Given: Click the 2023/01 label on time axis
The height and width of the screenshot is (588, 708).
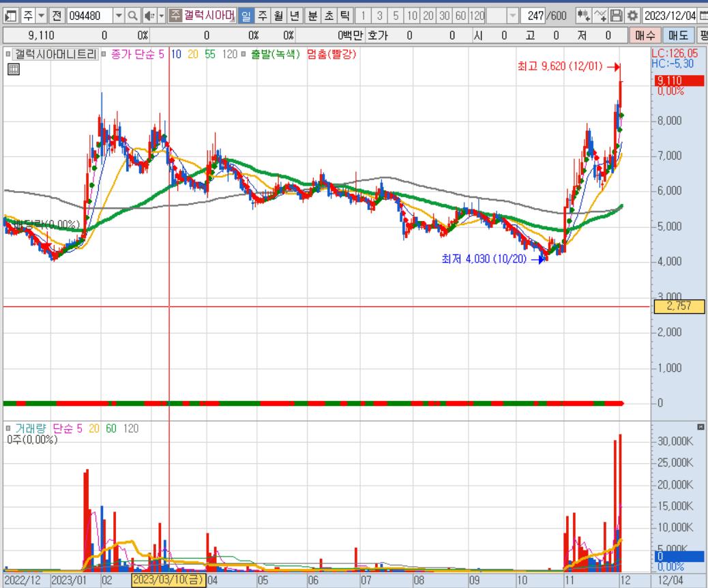Looking at the screenshot, I should tap(69, 580).
